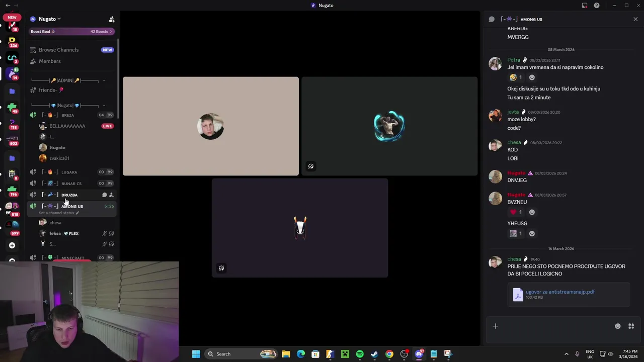
Task: Open the emoji picker in chat box
Action: tap(618, 326)
